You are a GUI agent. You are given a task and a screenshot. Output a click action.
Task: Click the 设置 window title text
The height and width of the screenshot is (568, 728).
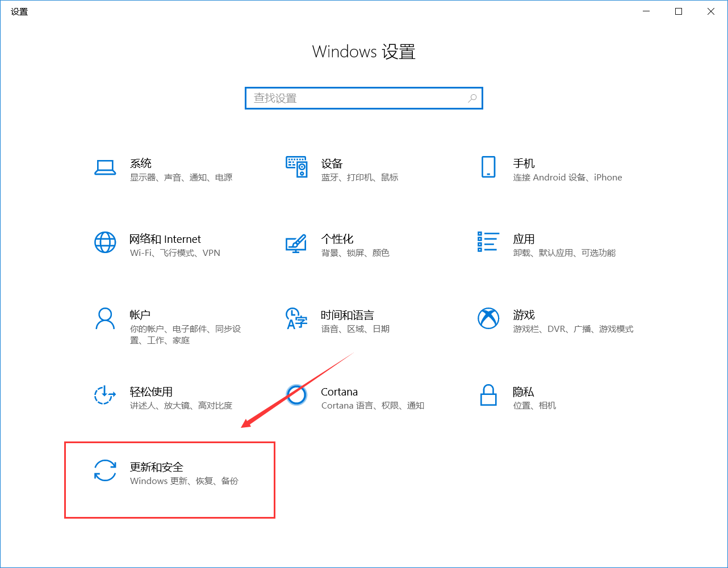[x=19, y=11]
